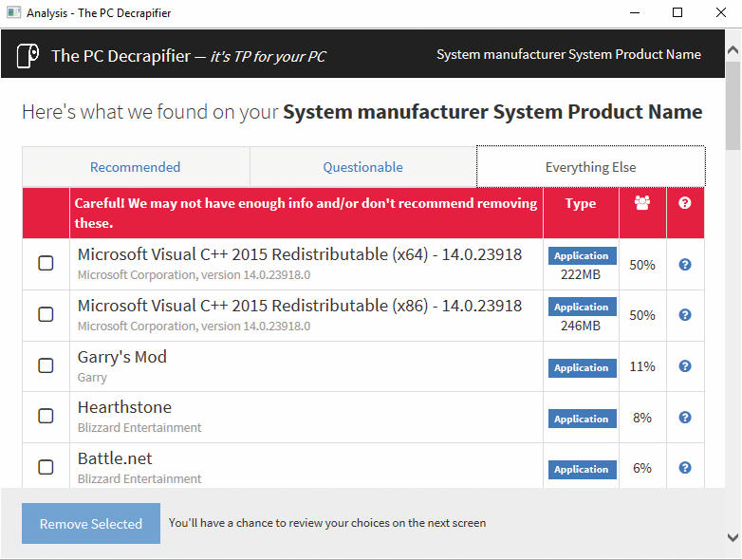
Task: Click the 'Garry' publisher text
Action: click(92, 378)
